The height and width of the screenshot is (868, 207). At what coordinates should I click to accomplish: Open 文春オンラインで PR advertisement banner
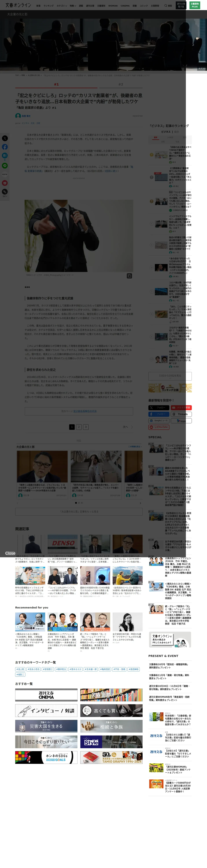pyautogui.click(x=170, y=640)
